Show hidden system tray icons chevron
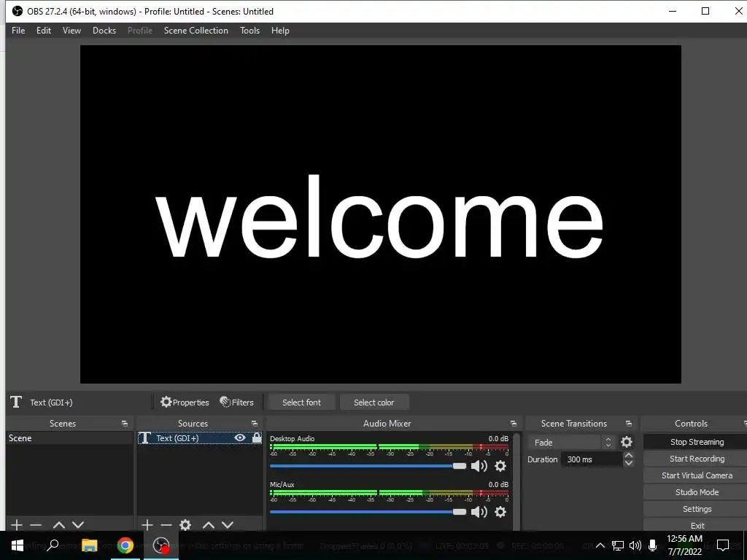Image resolution: width=747 pixels, height=560 pixels. (x=600, y=545)
